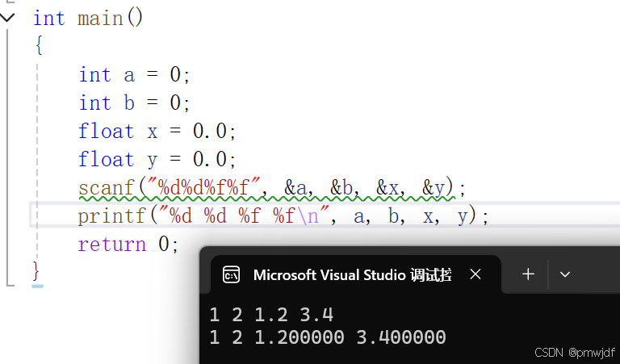The height and width of the screenshot is (364, 620).
Task: Close the Microsoft Visual Studio console tab
Action: (475, 274)
